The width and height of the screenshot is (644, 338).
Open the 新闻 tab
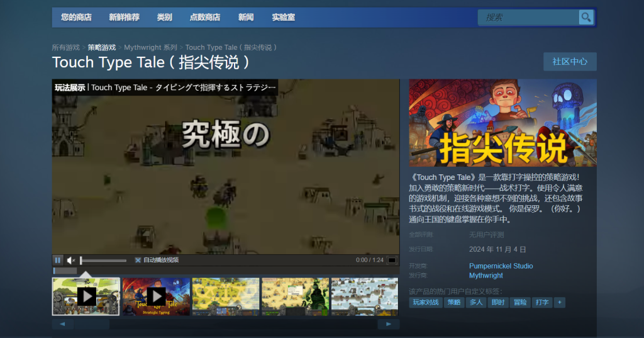[246, 17]
